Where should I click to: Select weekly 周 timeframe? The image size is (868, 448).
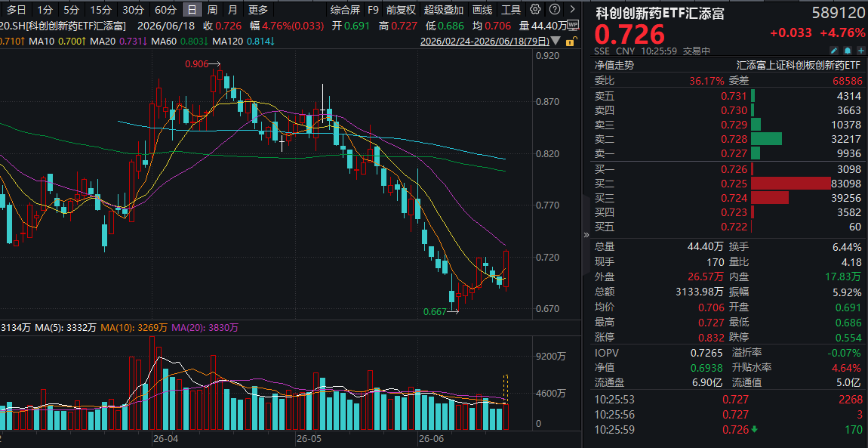click(212, 9)
